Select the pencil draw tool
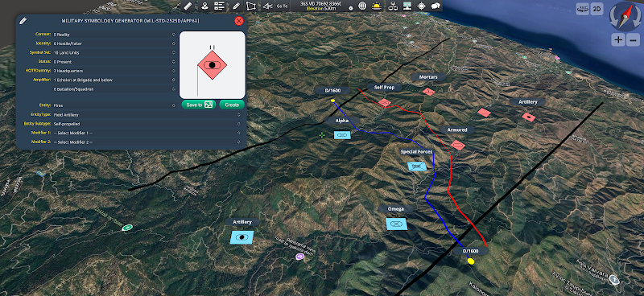Viewport: 644px width, 296px height. point(236,6)
